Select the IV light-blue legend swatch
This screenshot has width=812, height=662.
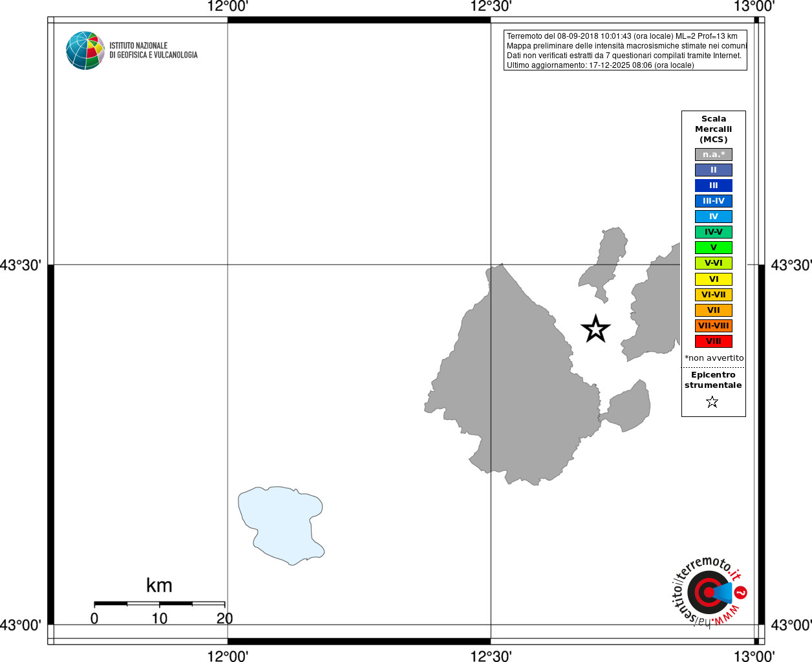714,217
